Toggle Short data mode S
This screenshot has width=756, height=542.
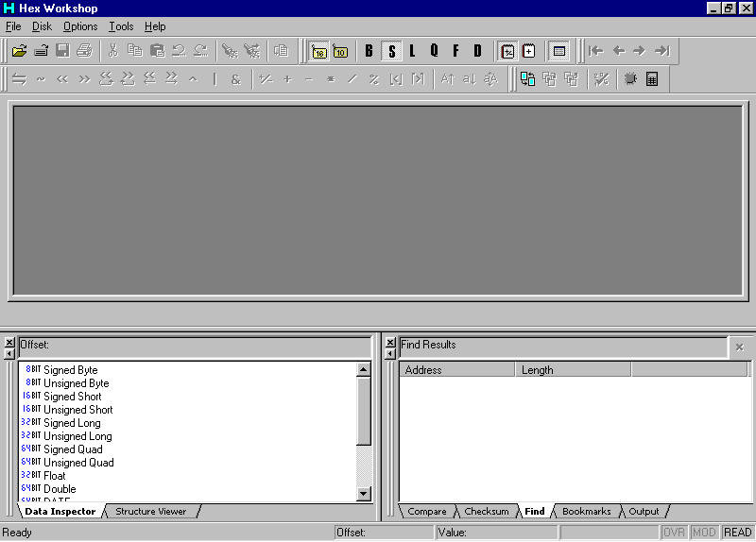click(391, 51)
